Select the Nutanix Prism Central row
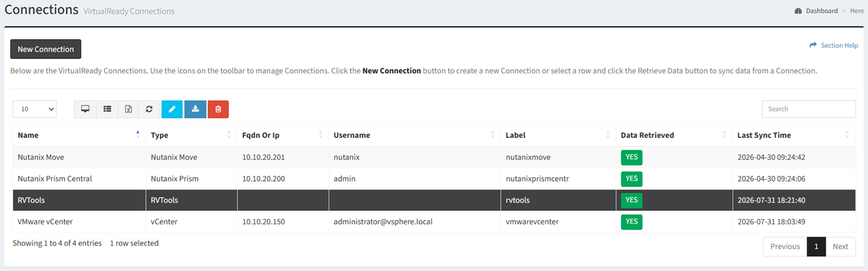The image size is (868, 271). point(434,179)
